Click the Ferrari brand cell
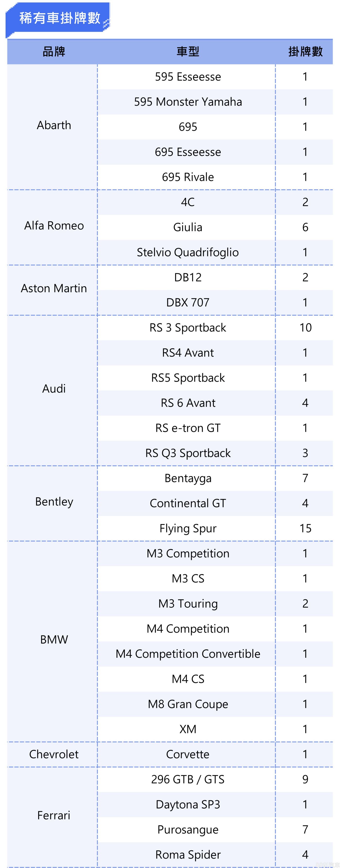 click(54, 815)
